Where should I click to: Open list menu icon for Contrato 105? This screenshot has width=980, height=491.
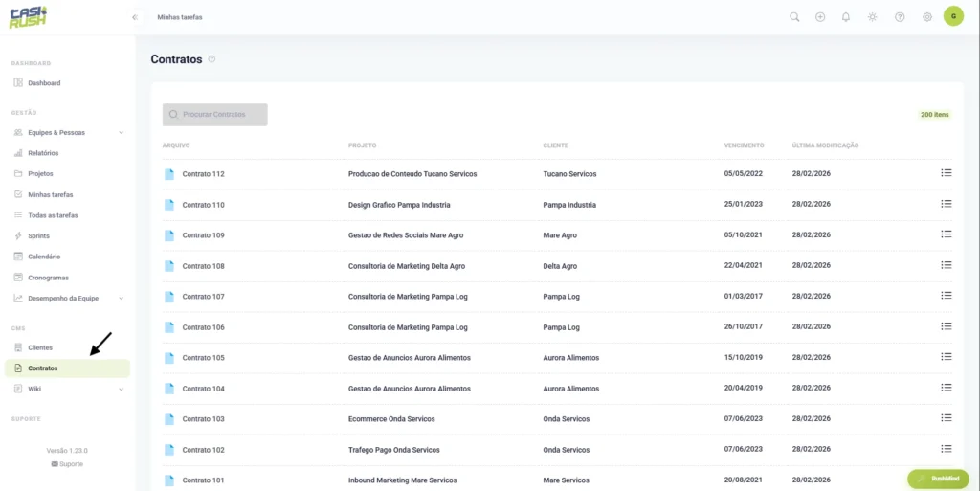tap(947, 357)
